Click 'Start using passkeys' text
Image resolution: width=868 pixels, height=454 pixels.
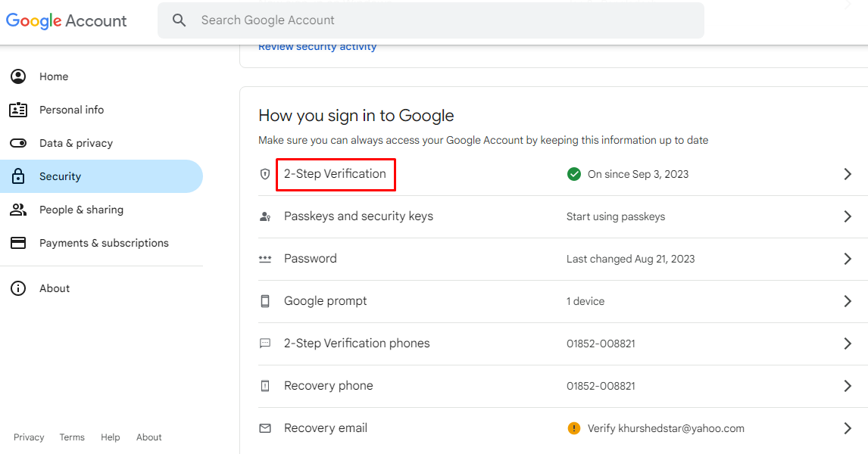[x=616, y=216]
